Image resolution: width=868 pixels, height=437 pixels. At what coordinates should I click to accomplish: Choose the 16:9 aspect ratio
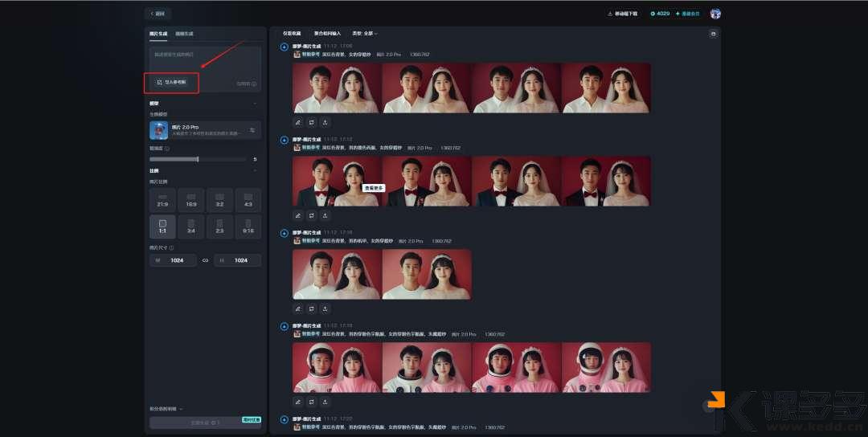(191, 200)
